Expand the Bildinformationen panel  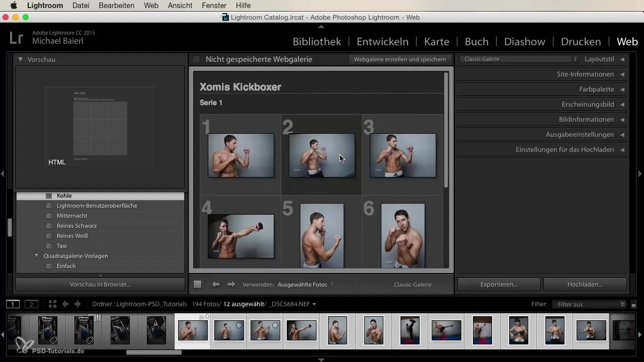622,120
